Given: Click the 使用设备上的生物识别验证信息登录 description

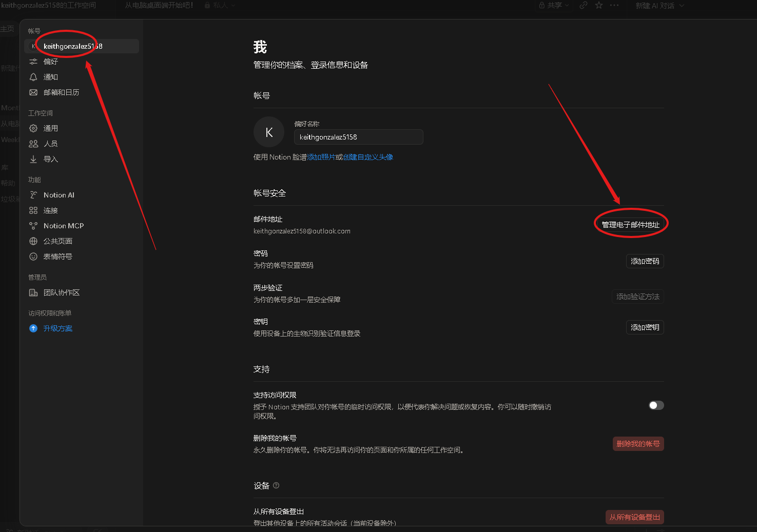Looking at the screenshot, I should pos(307,333).
